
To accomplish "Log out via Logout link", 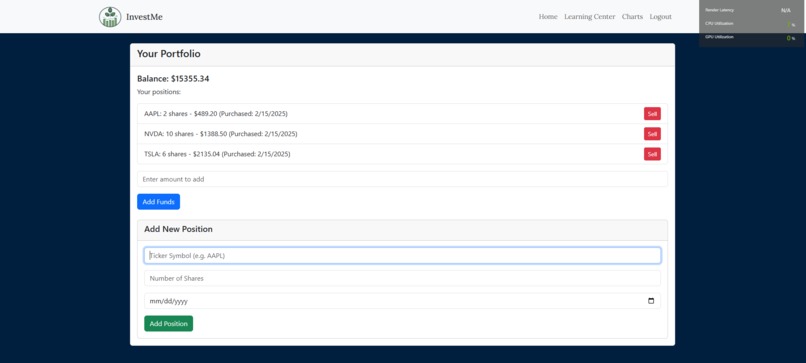I will click(661, 16).
